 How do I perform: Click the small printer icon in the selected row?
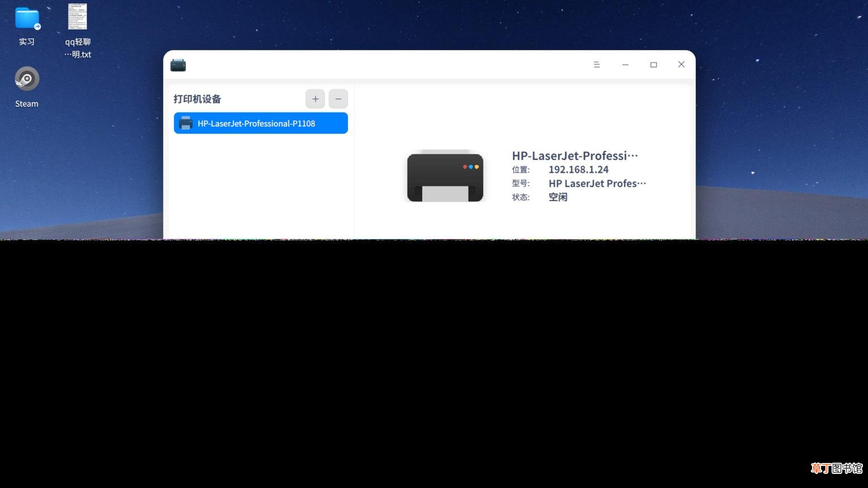click(186, 123)
